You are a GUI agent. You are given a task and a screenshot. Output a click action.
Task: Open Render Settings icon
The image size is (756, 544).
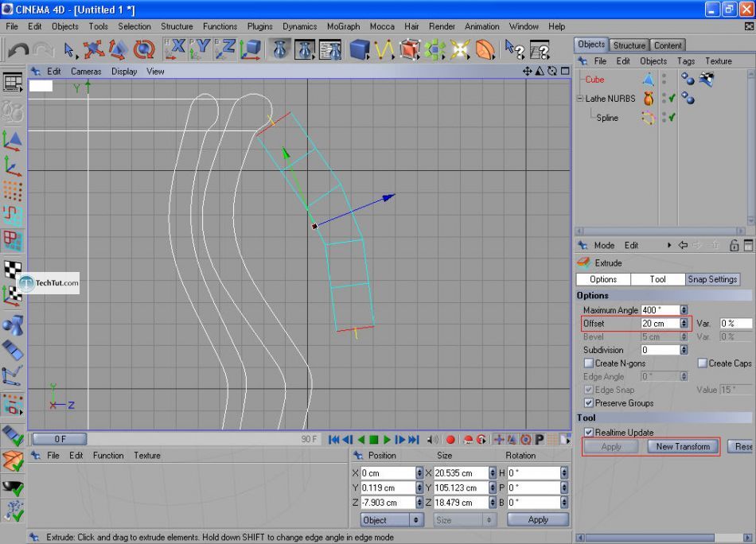coord(331,49)
